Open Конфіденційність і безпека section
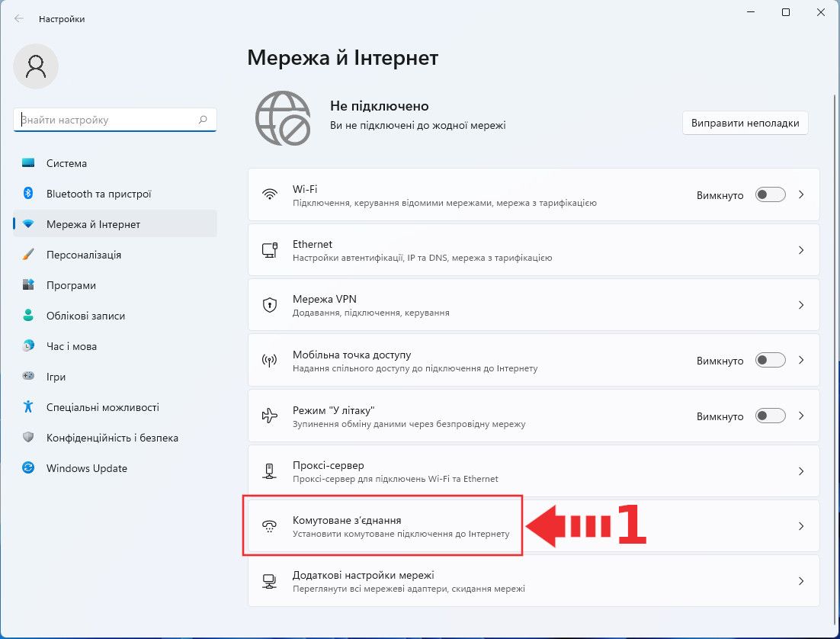The width and height of the screenshot is (840, 639). [115, 438]
